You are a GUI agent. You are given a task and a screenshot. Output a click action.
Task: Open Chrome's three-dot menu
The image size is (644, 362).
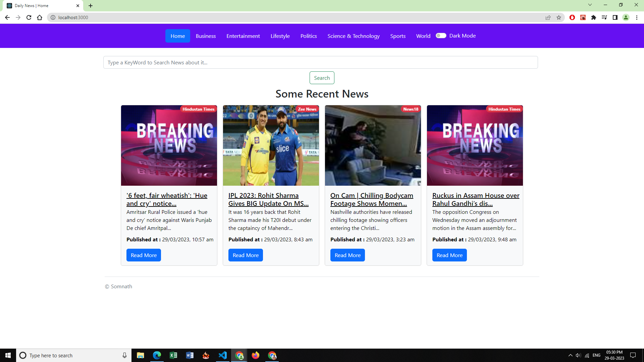[637, 17]
